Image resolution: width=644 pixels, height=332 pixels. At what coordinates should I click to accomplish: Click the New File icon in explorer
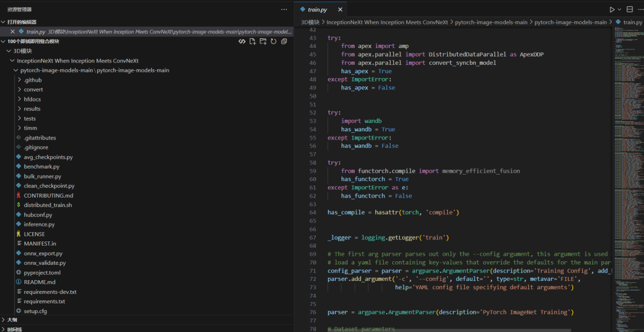click(253, 42)
